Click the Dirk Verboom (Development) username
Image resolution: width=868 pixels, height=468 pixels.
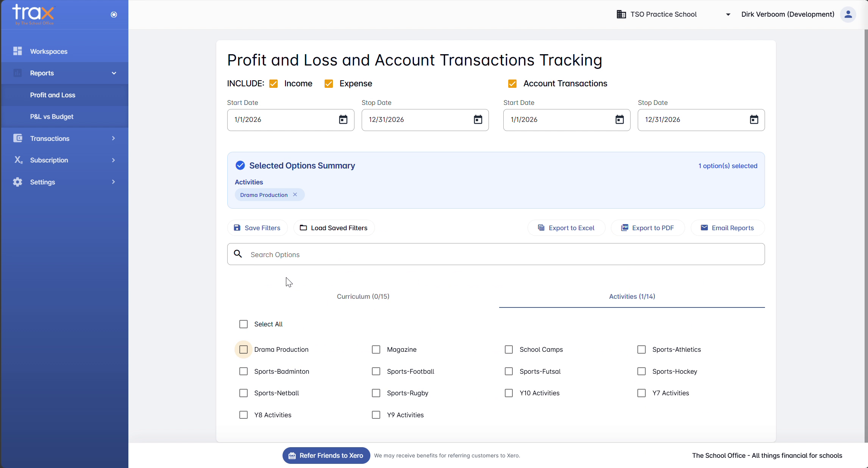788,14
